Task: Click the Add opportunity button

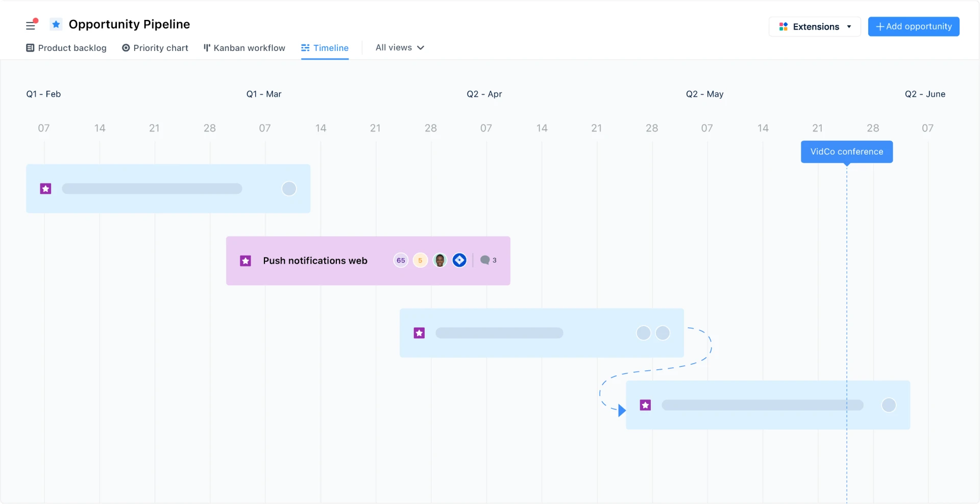Action: tap(914, 27)
